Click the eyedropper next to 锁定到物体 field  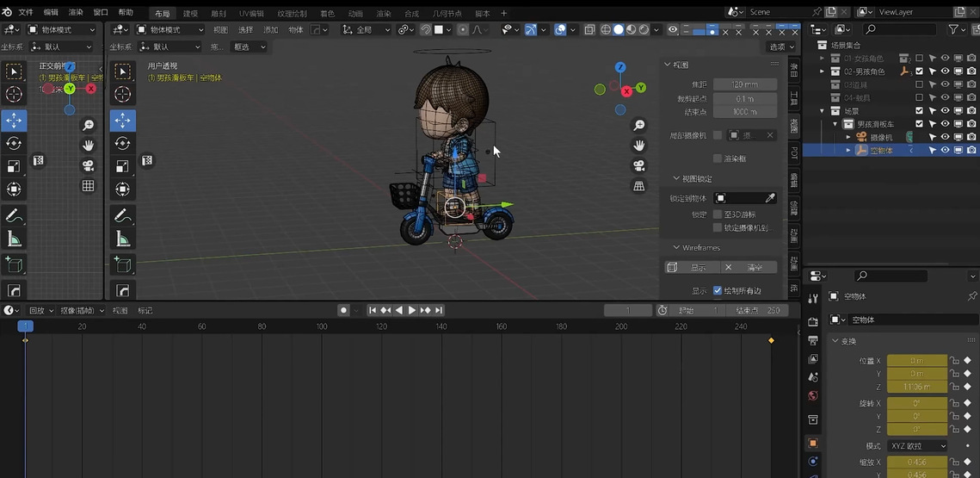coord(770,198)
